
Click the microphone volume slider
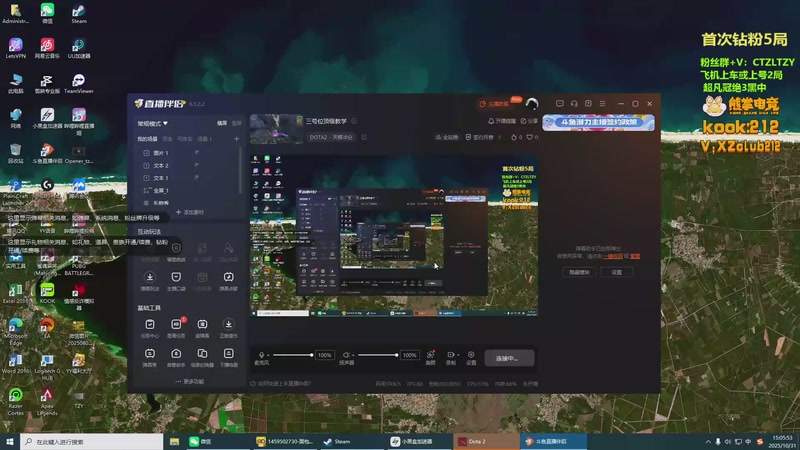point(292,355)
